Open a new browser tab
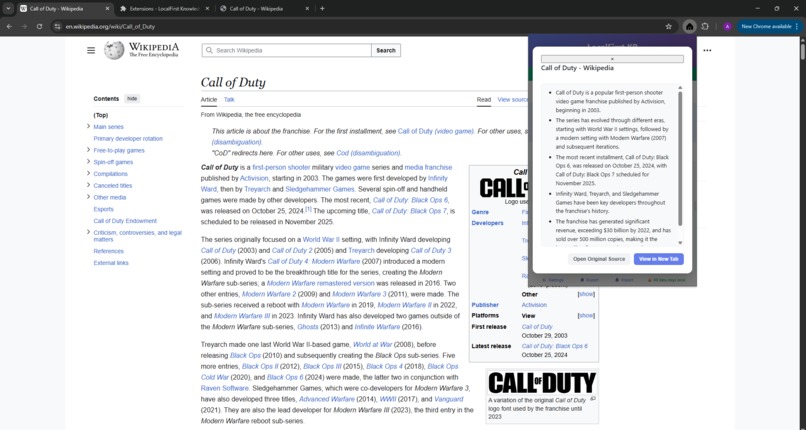The height and width of the screenshot is (430, 806). coord(322,8)
